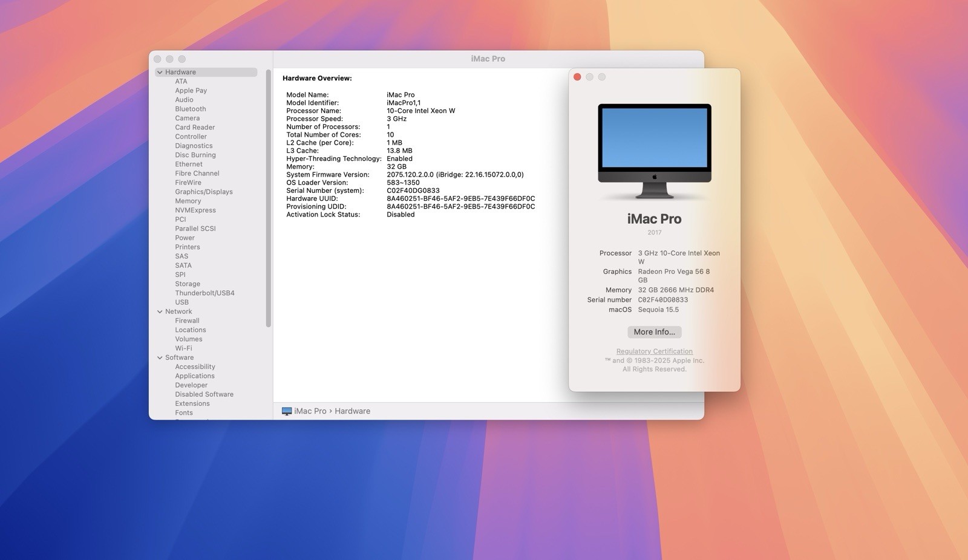The image size is (968, 560).
Task: Show Wi-Fi information
Action: point(184,348)
